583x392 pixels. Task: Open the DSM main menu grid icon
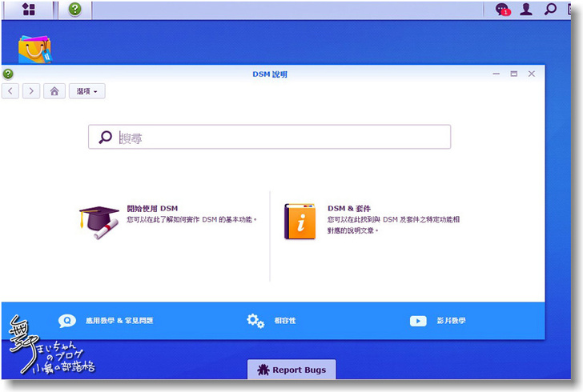pyautogui.click(x=29, y=10)
